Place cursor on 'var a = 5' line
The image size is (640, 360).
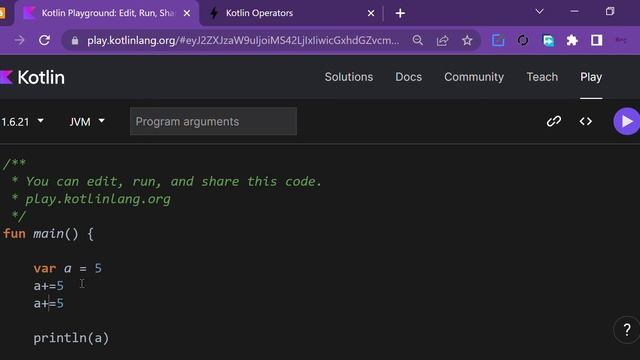68,268
